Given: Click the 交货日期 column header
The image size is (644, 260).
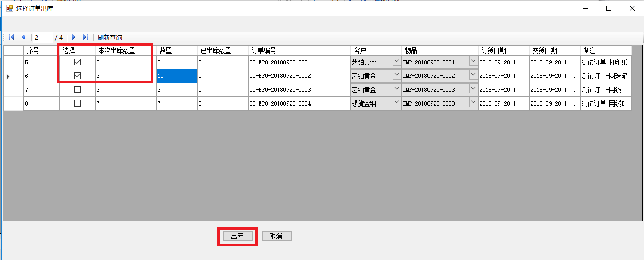Looking at the screenshot, I should coord(555,50).
